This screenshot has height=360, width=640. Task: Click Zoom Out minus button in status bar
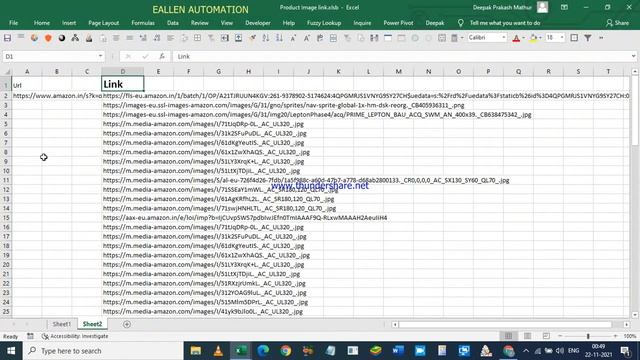click(560, 336)
